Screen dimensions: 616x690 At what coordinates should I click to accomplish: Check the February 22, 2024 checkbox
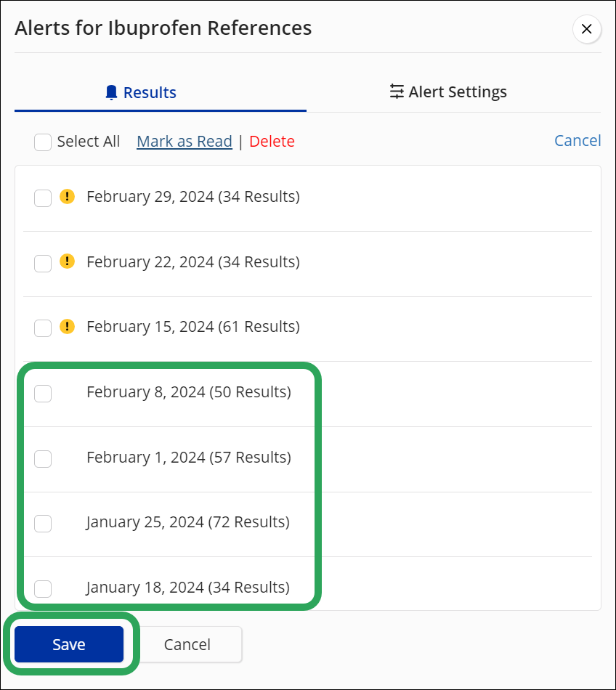43,263
